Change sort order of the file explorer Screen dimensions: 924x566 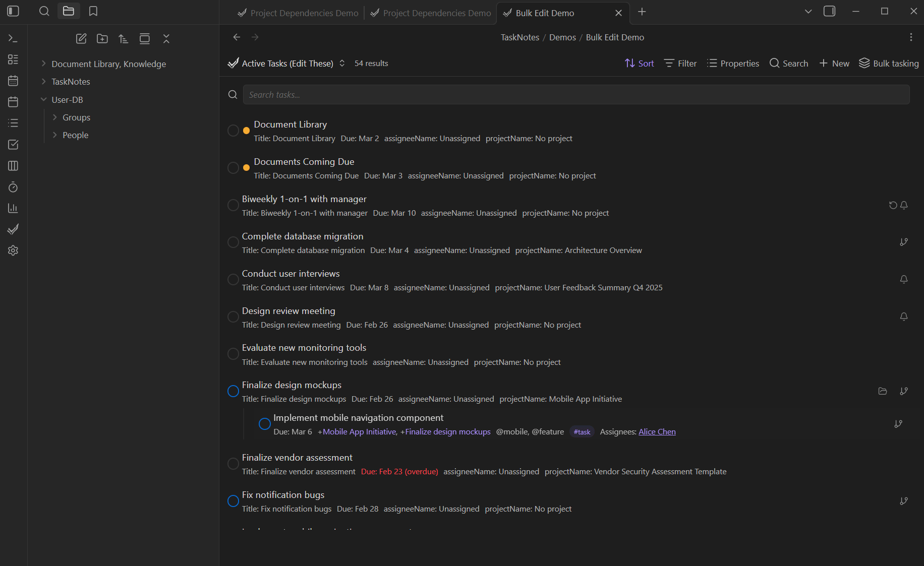tap(124, 38)
